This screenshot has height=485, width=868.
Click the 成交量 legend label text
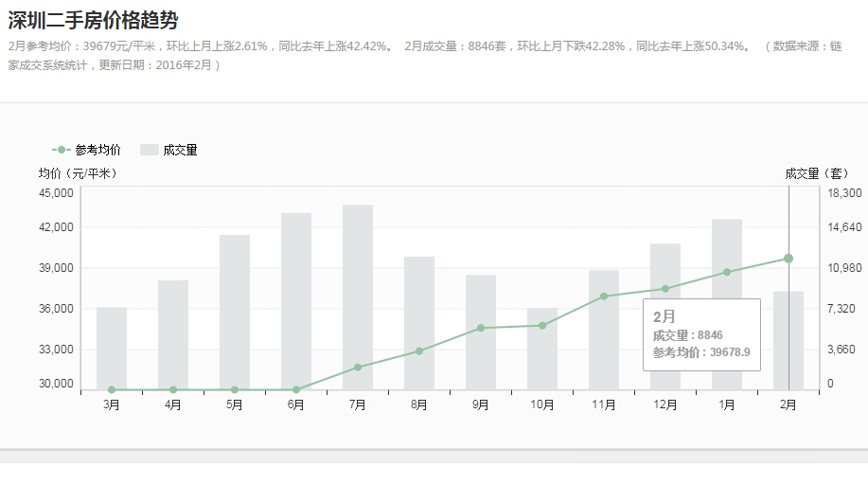(x=180, y=150)
